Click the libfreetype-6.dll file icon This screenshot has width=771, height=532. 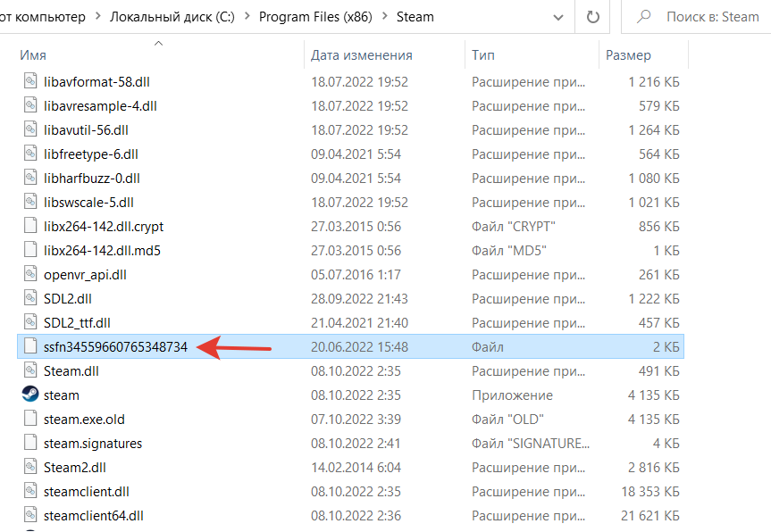(30, 154)
